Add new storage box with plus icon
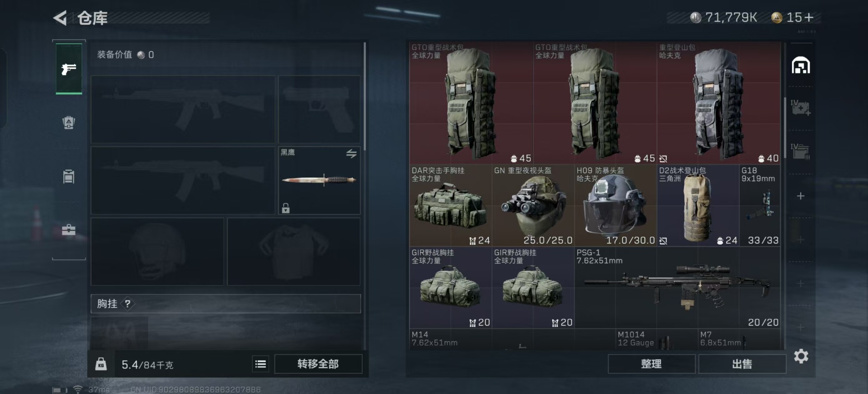This screenshot has height=394, width=868. pyautogui.click(x=801, y=196)
